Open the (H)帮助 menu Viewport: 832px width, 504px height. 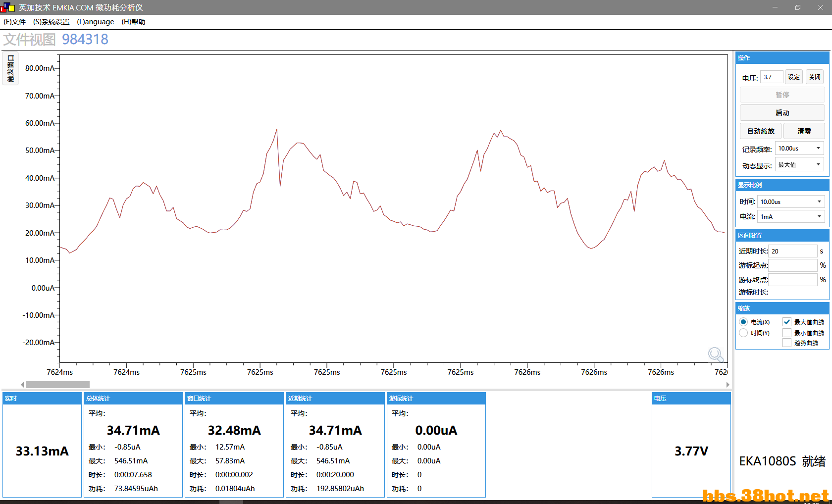tap(133, 22)
